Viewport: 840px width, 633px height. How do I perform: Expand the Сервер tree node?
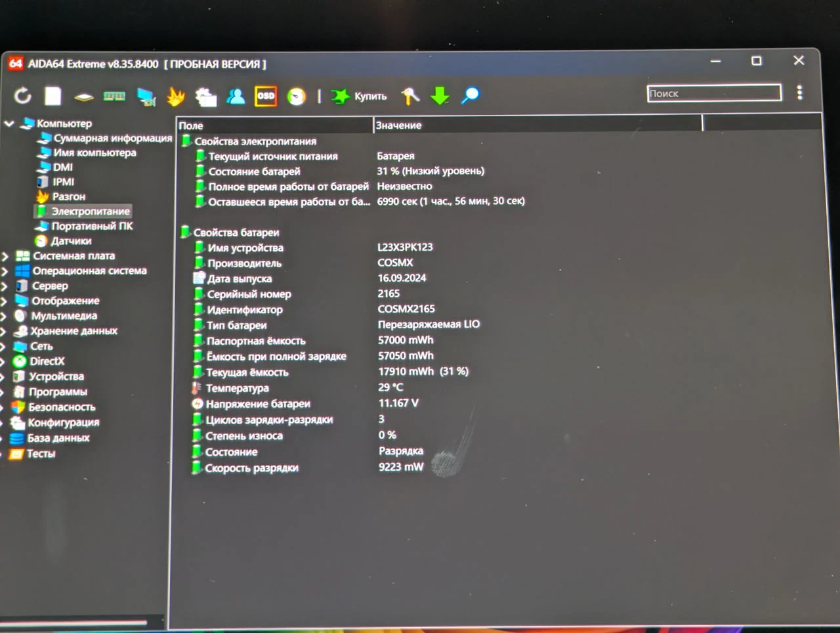pos(5,286)
